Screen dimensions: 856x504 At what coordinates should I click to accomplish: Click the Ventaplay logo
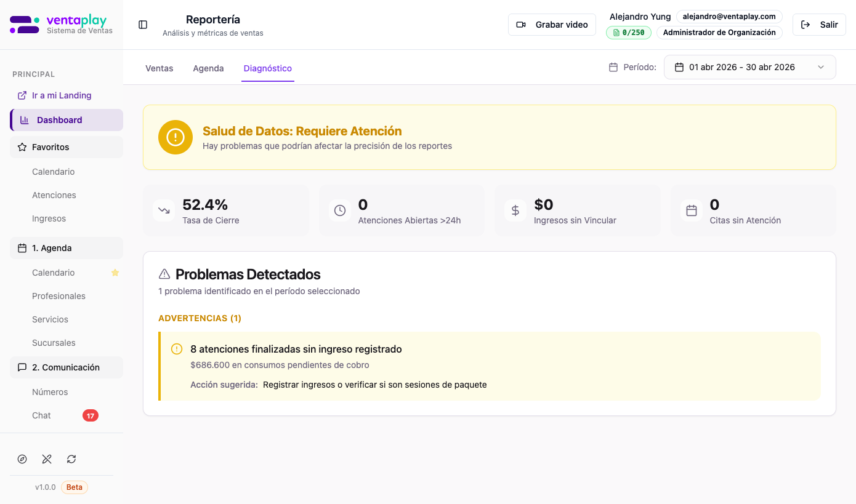point(62,25)
